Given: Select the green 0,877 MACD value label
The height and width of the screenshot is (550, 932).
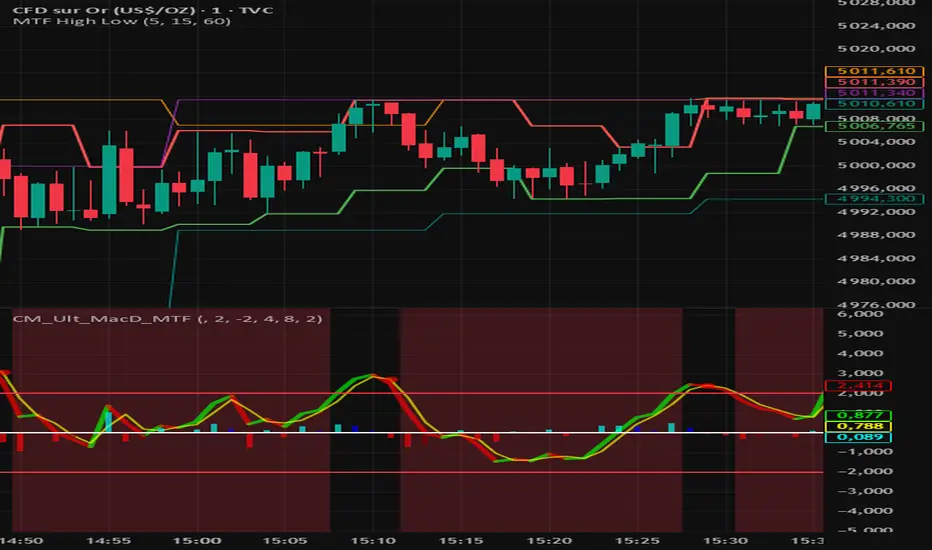Looking at the screenshot, I should pyautogui.click(x=858, y=415).
